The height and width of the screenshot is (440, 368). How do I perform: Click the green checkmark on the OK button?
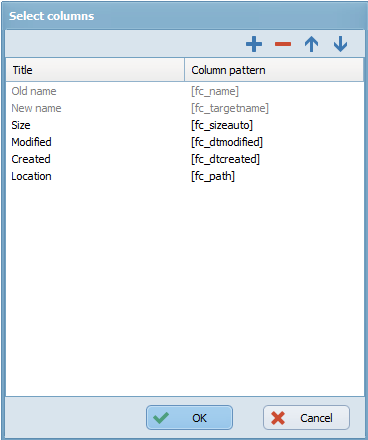[x=161, y=418]
